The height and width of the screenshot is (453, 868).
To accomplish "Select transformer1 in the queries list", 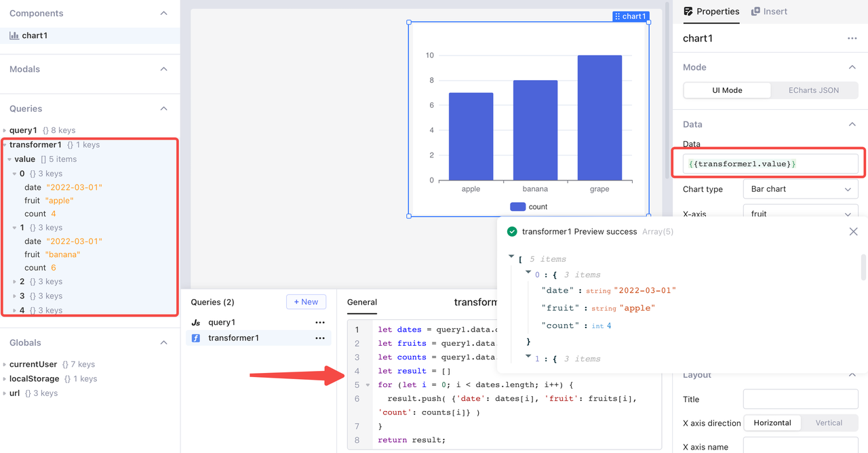I will pos(258,338).
